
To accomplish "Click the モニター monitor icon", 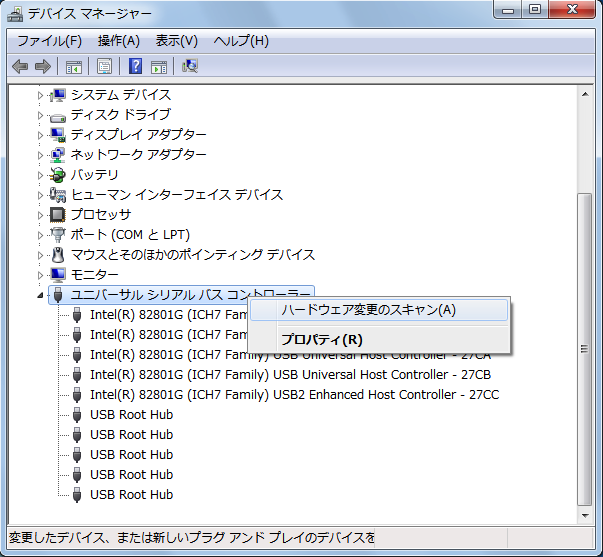I will [58, 275].
